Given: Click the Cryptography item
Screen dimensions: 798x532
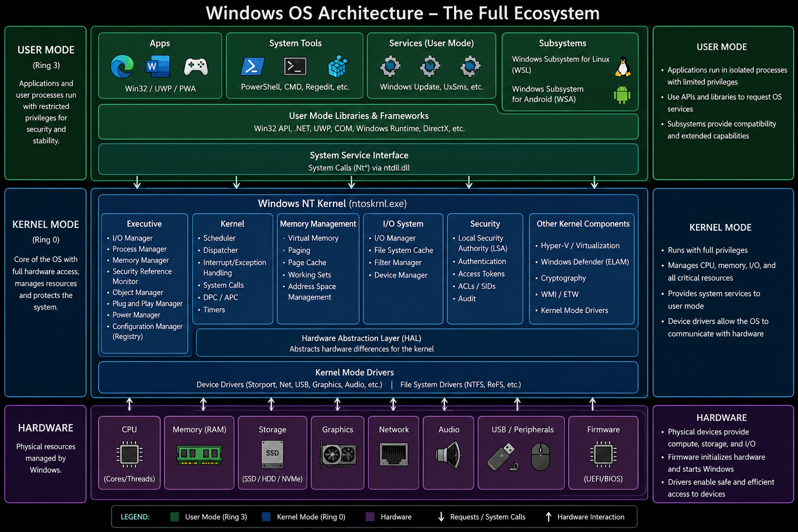Looking at the screenshot, I should 563,278.
